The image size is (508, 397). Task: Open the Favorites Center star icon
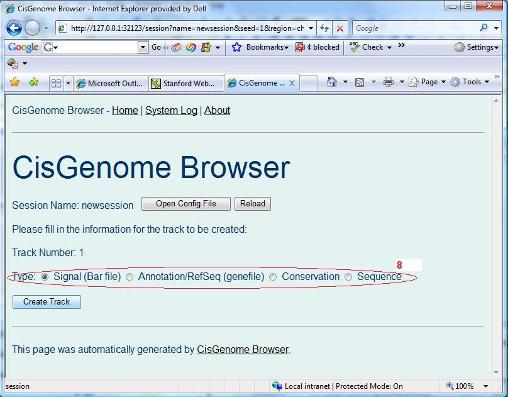tap(15, 82)
